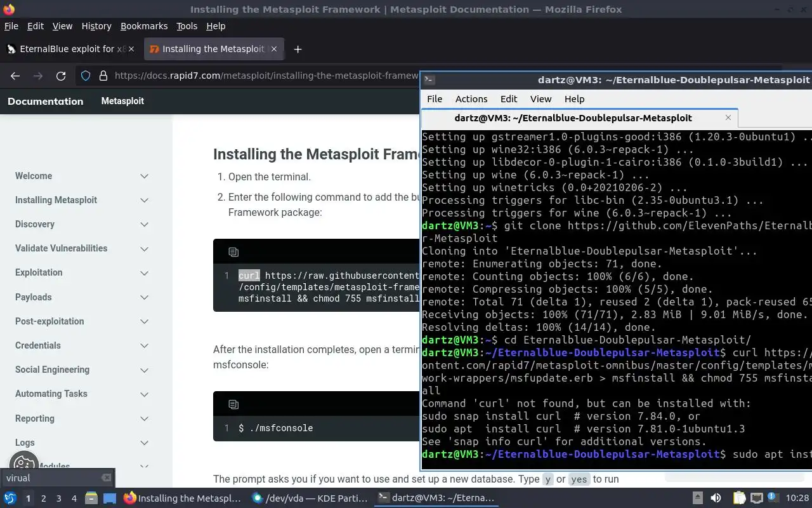Expand the Post-exploitation sidebar section
Viewport: 812px width, 508px height.
pos(145,321)
